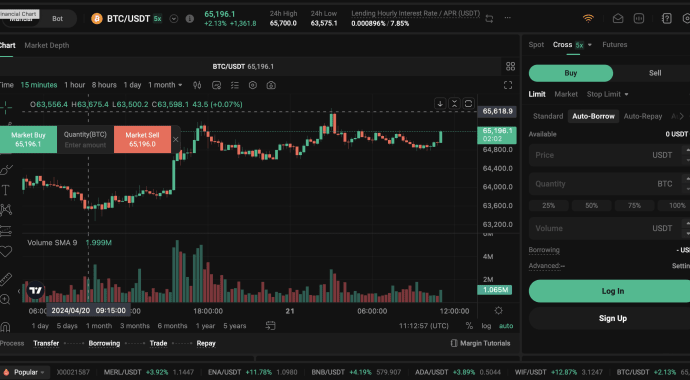The width and height of the screenshot is (690, 380).
Task: Open the Margin Tutorials link
Action: pyautogui.click(x=481, y=343)
